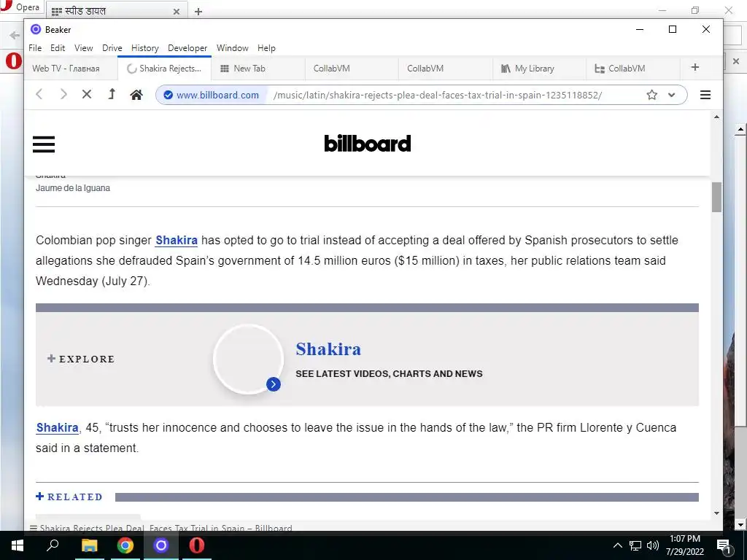Click the Shakira link before 45

point(57,427)
